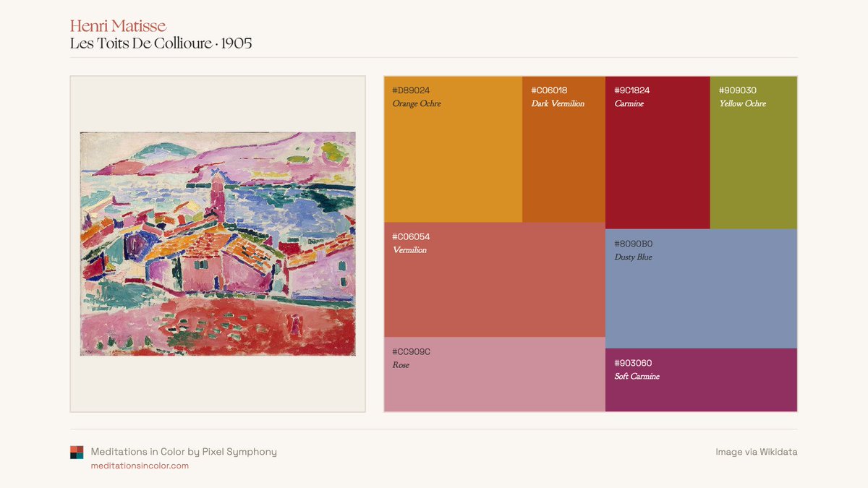Click the hex code #909030
Screen dimensions: 868x488
click(x=738, y=90)
